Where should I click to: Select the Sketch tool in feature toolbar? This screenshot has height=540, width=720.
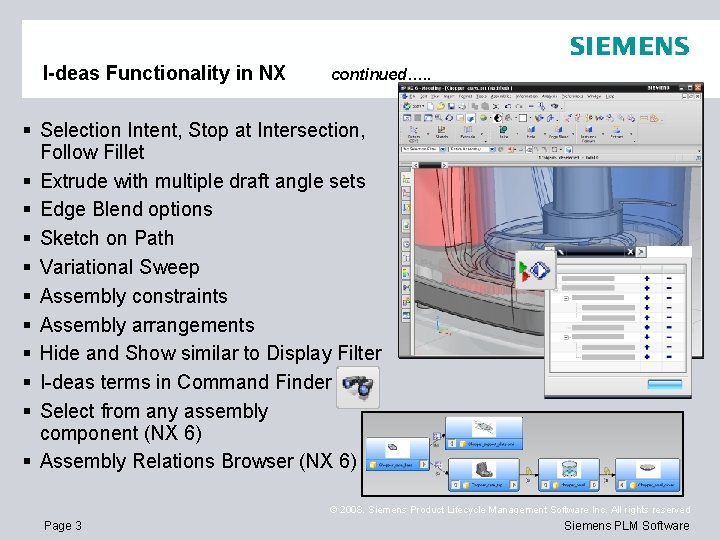442,132
